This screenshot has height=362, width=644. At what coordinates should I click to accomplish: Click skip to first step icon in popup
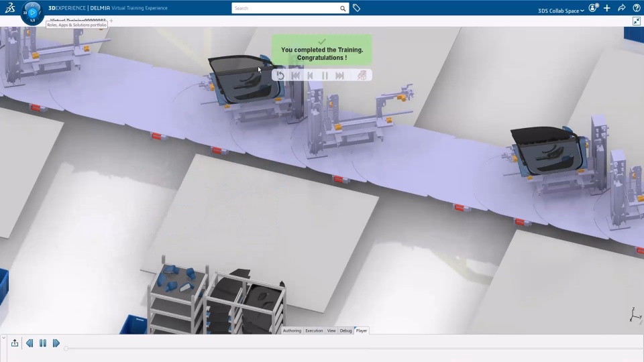point(295,76)
